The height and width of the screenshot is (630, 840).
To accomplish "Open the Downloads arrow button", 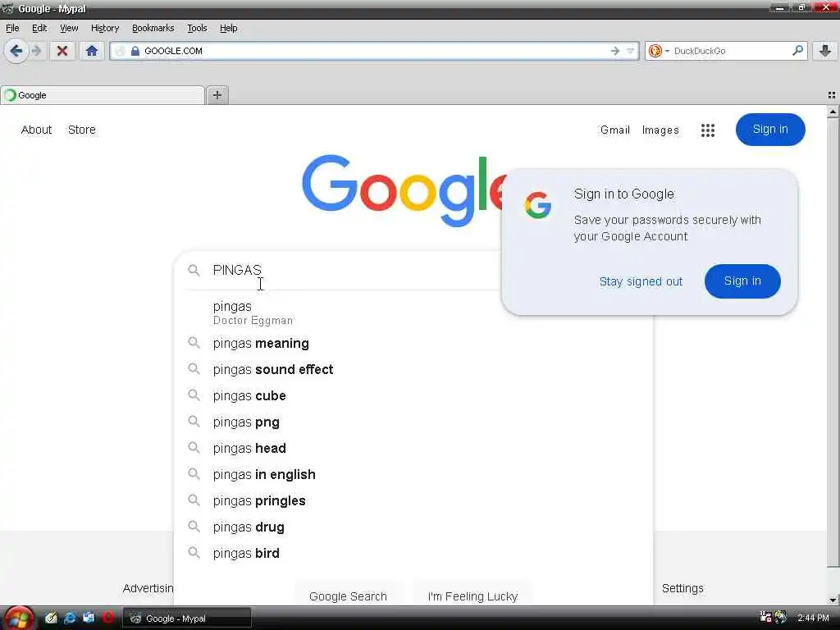I will (825, 51).
